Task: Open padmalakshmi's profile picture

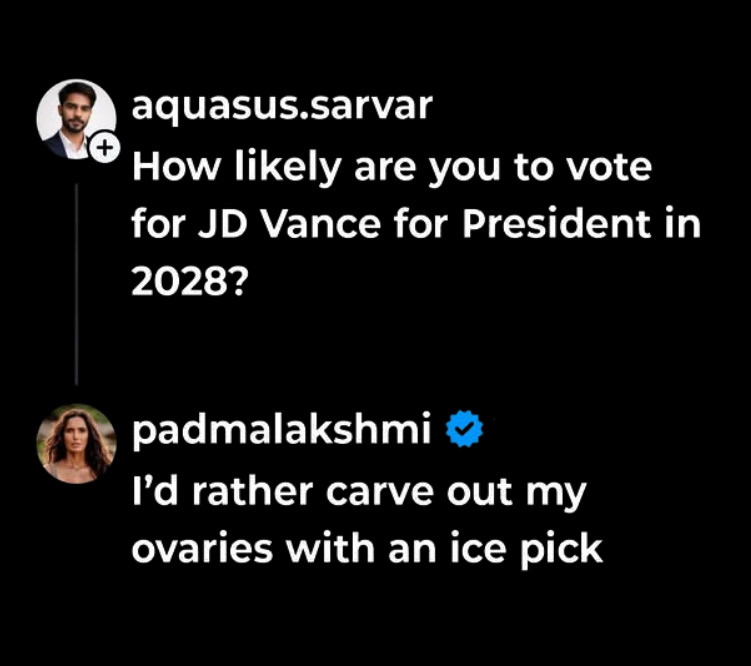Action: [x=76, y=443]
